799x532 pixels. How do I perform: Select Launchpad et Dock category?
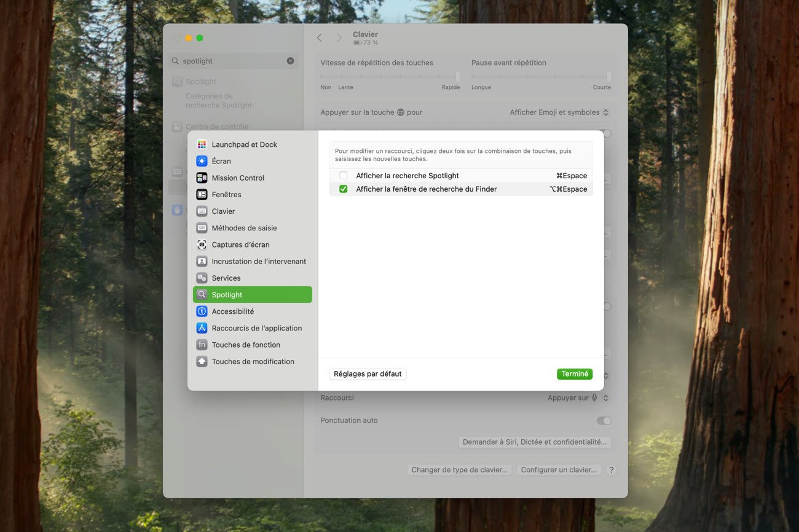point(253,144)
